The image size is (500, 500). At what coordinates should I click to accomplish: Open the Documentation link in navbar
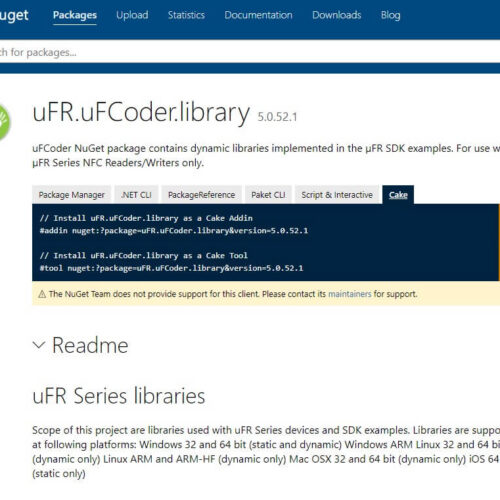click(x=258, y=15)
